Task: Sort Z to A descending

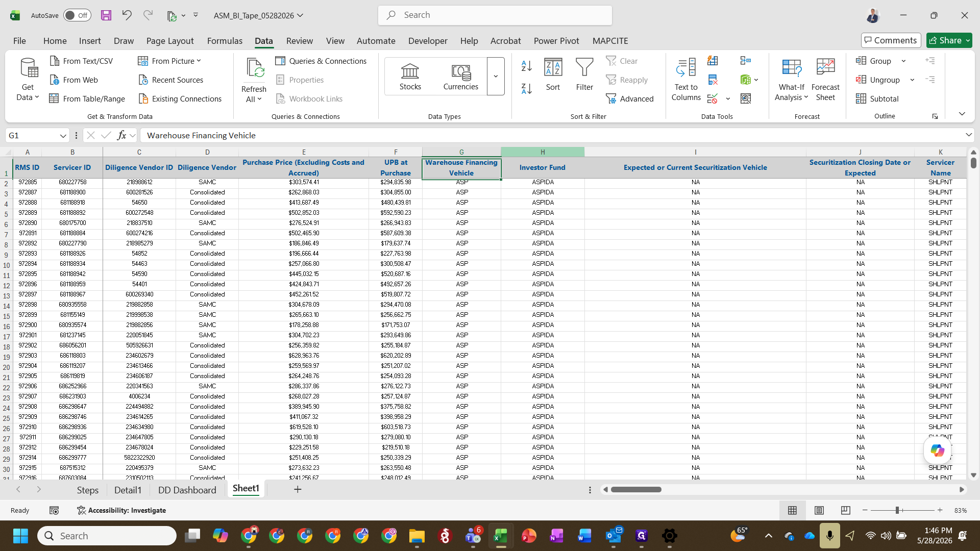Action: pos(527,88)
